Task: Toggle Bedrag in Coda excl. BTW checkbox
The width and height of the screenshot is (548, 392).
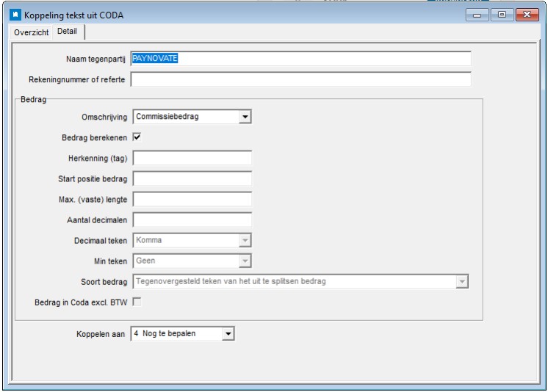Action: coord(137,302)
